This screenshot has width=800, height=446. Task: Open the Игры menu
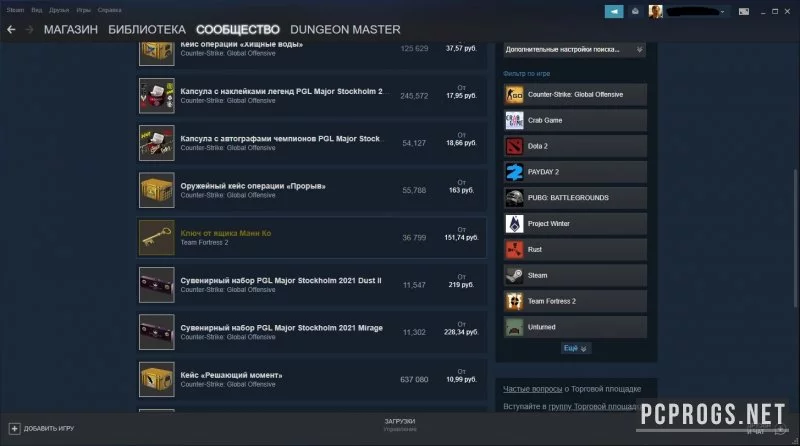click(83, 10)
